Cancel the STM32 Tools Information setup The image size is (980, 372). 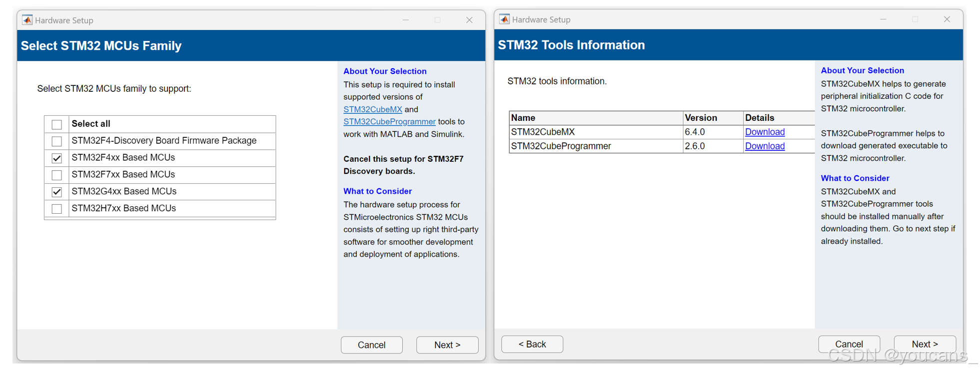pos(849,345)
